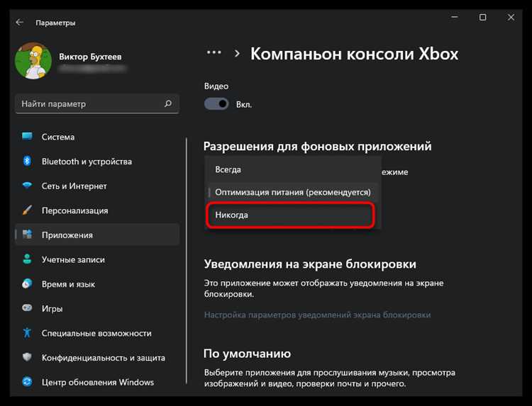This screenshot has height=406, width=532.
Task: Open Центр обновления Windows
Action: pos(97,383)
